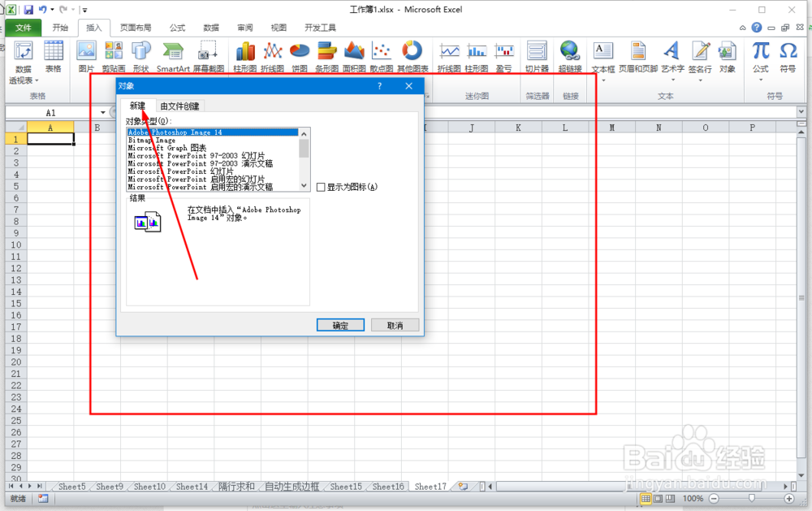Switch to Page Layout view in status bar
This screenshot has height=511, width=812.
(658, 499)
